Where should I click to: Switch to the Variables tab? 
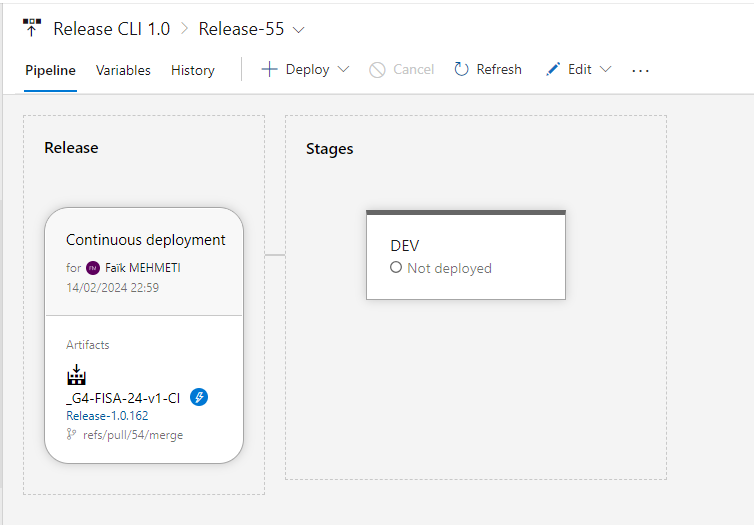tap(123, 70)
